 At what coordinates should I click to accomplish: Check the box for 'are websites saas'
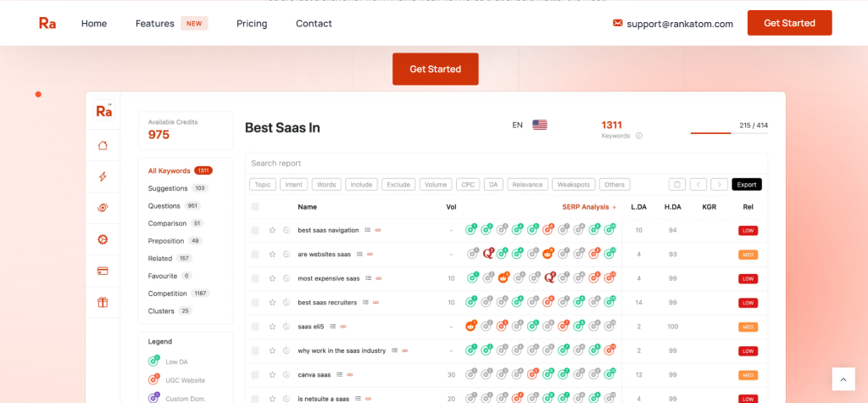tap(255, 255)
